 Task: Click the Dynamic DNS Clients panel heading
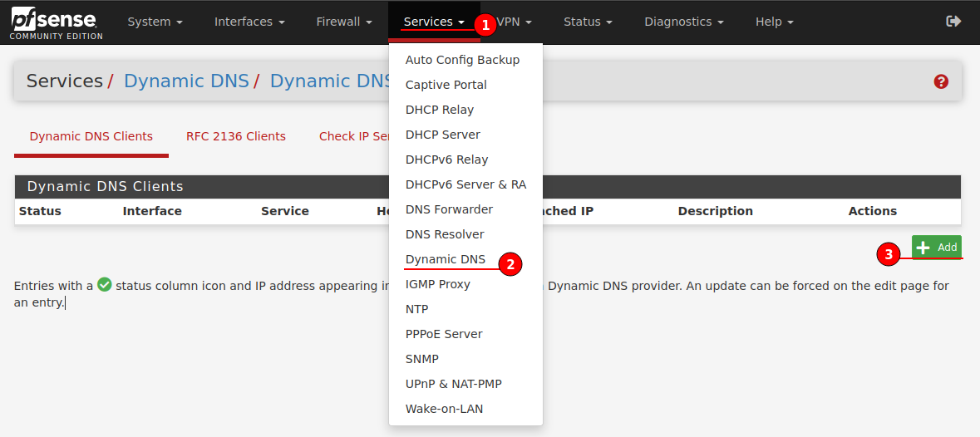point(105,187)
